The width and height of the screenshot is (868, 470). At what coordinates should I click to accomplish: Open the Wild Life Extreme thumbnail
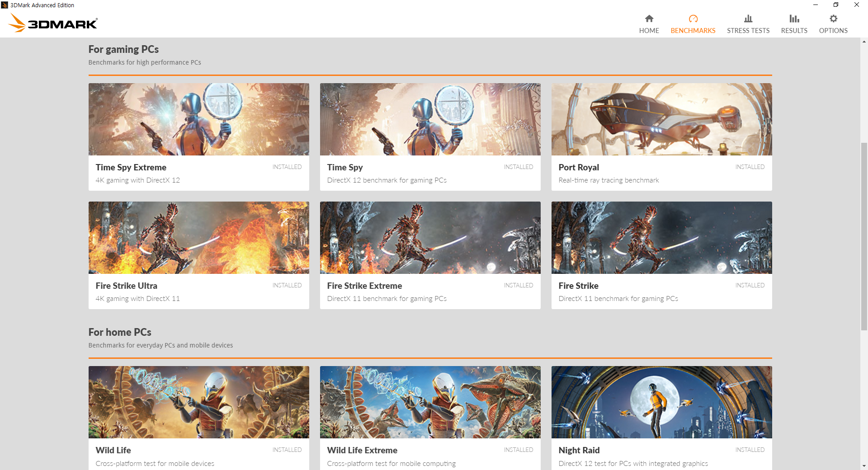point(430,402)
